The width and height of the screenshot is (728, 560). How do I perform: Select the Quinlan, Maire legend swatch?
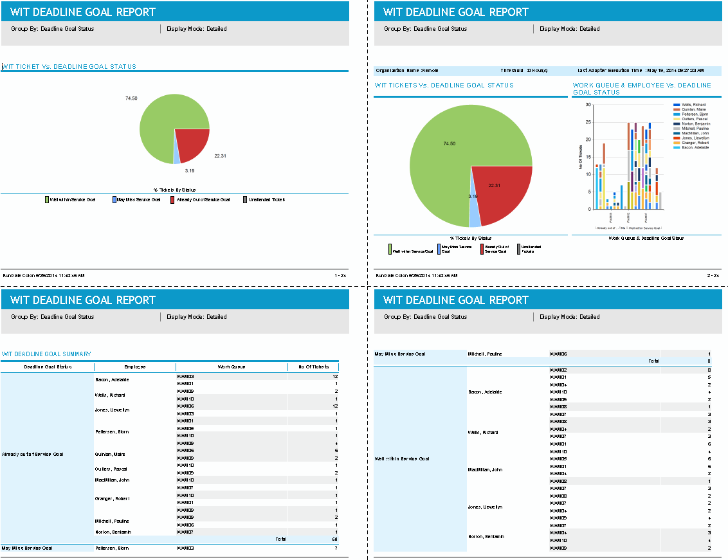[677, 109]
